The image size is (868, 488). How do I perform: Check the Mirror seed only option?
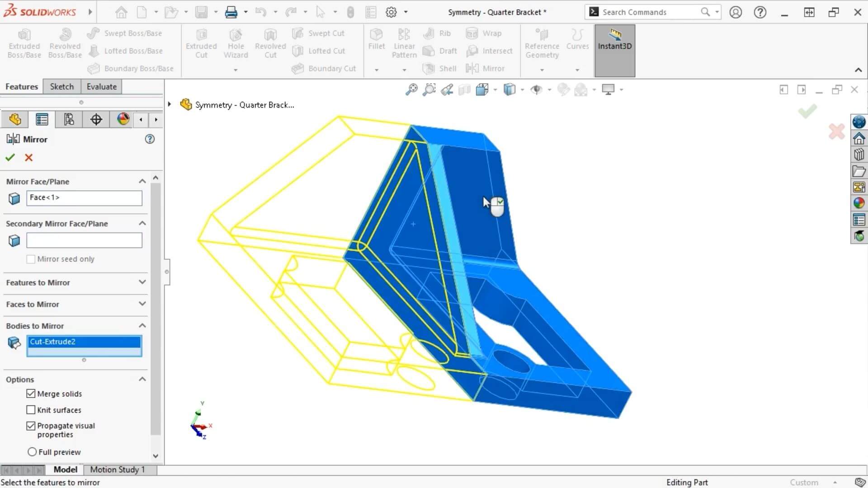point(30,259)
